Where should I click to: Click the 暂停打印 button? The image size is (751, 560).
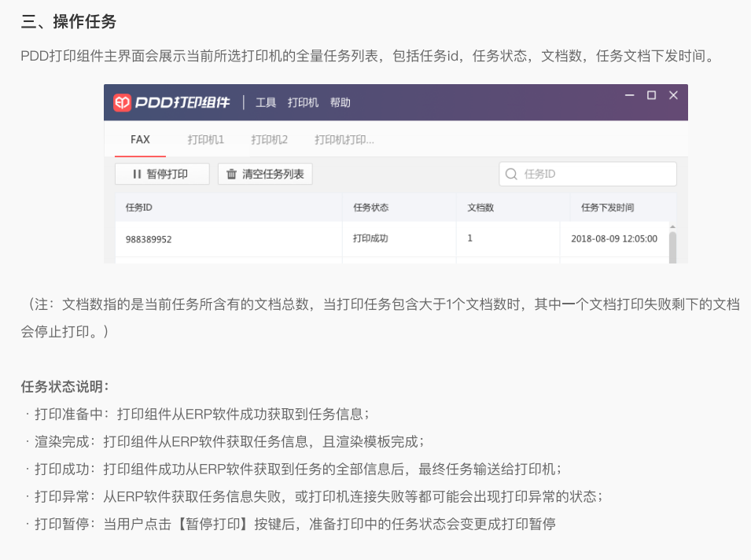[162, 174]
